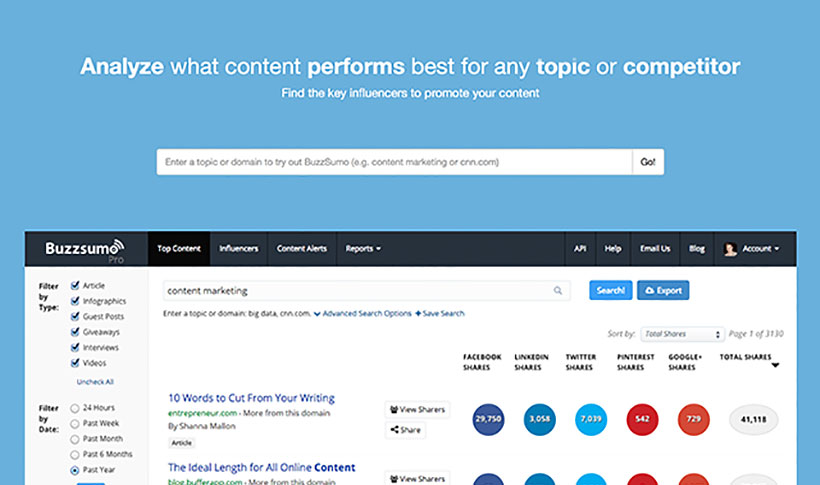This screenshot has height=485, width=820.
Task: Open the Sort by Total Shares dropdown
Action: 682,334
